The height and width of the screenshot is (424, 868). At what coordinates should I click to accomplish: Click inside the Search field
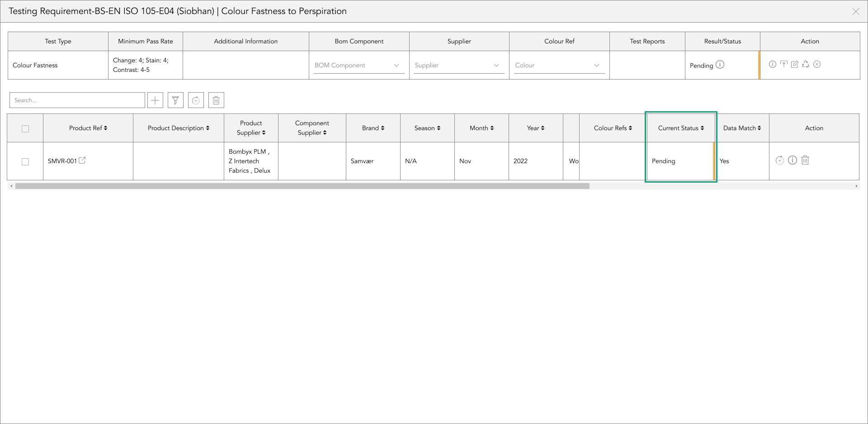tap(77, 100)
